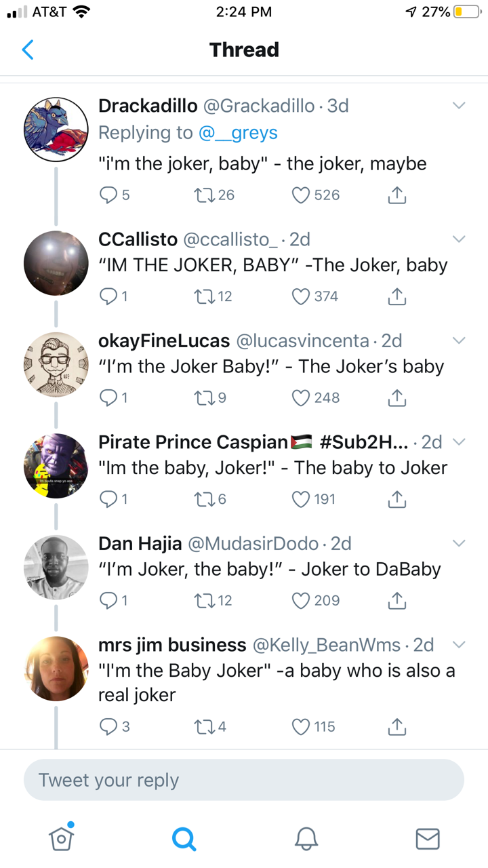Like Drackadillo's tweet with 526 likes
Viewport: 488px width, 868px height.
tap(301, 195)
